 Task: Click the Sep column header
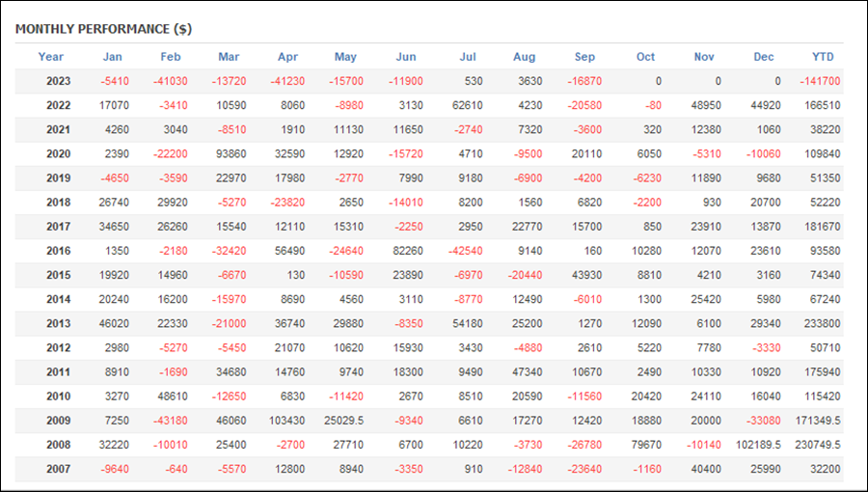[x=584, y=57]
